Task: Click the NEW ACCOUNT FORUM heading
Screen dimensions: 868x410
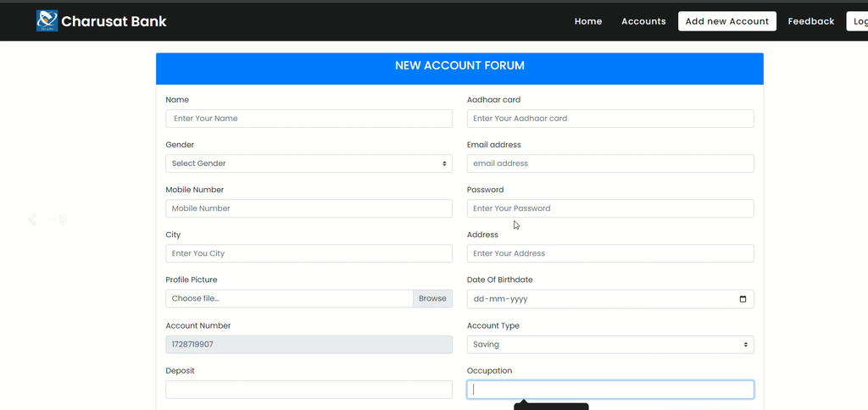Action: (x=459, y=66)
